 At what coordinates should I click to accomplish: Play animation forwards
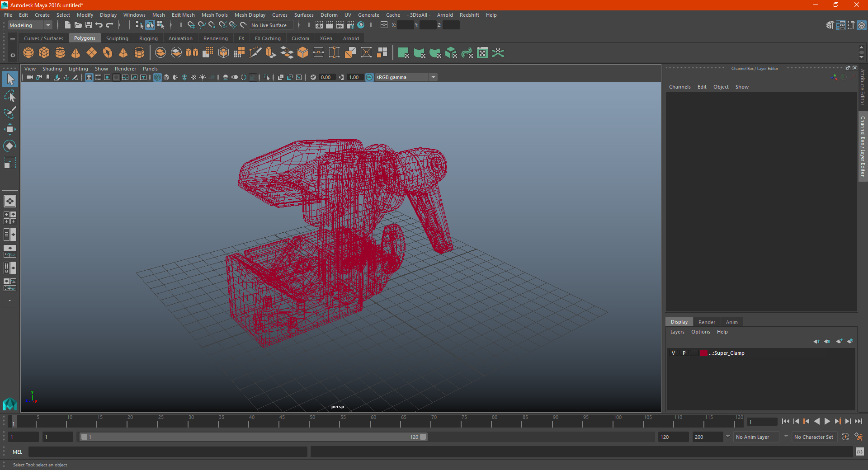827,421
